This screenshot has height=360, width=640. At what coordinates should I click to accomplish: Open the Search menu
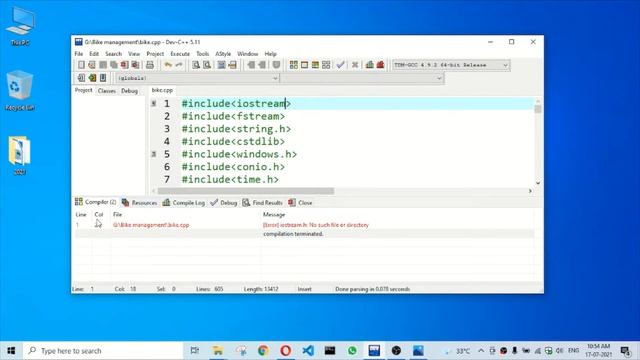(113, 54)
